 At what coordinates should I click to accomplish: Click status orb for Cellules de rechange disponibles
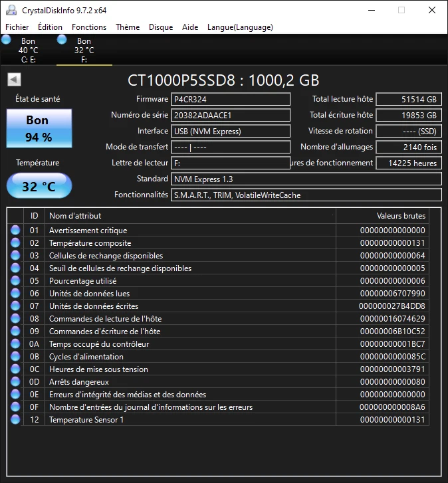tap(15, 255)
